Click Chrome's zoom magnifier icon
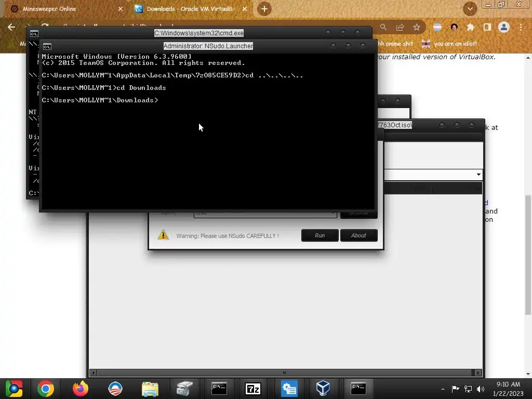The width and height of the screenshot is (532, 399). click(x=383, y=27)
